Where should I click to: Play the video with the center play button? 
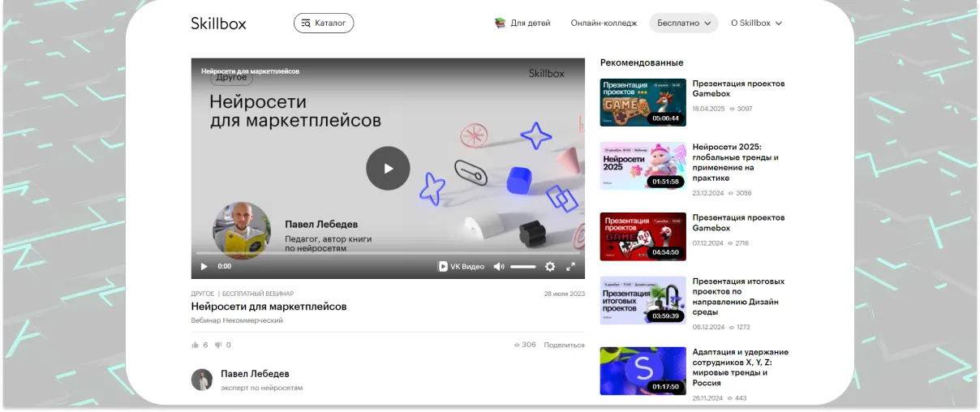click(x=388, y=169)
